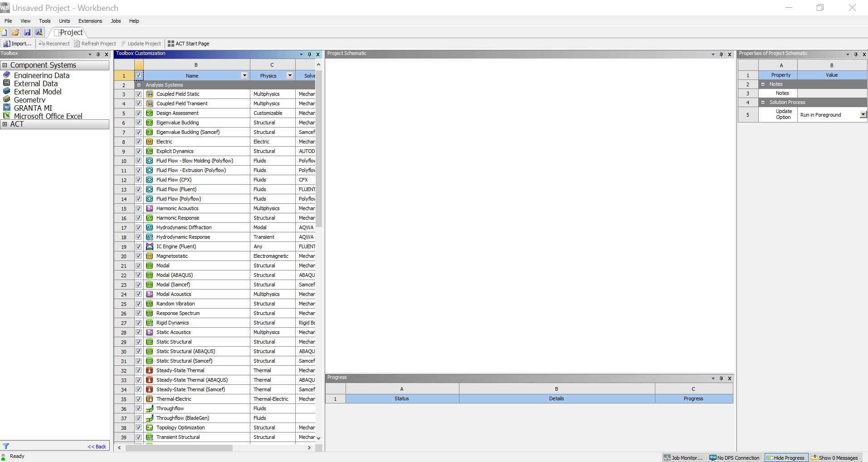Image resolution: width=868 pixels, height=462 pixels.
Task: Click the Thermal-Electric icon
Action: click(149, 399)
